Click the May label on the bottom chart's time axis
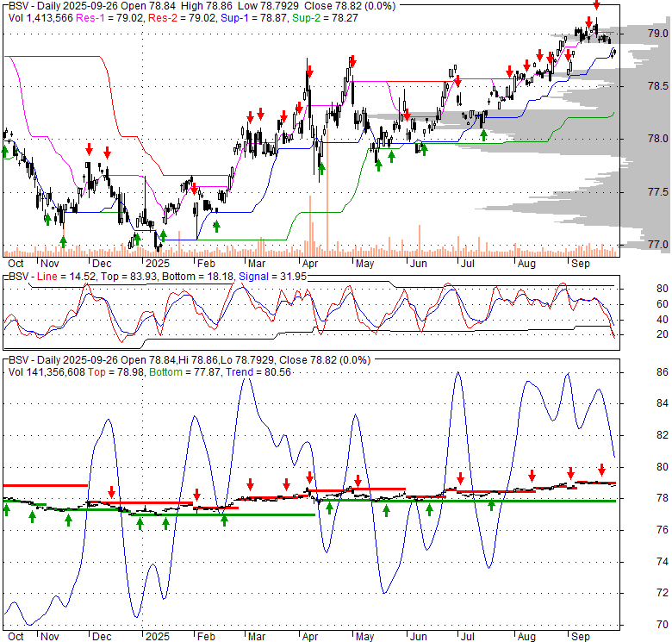The width and height of the screenshot is (672, 642). coord(364,637)
